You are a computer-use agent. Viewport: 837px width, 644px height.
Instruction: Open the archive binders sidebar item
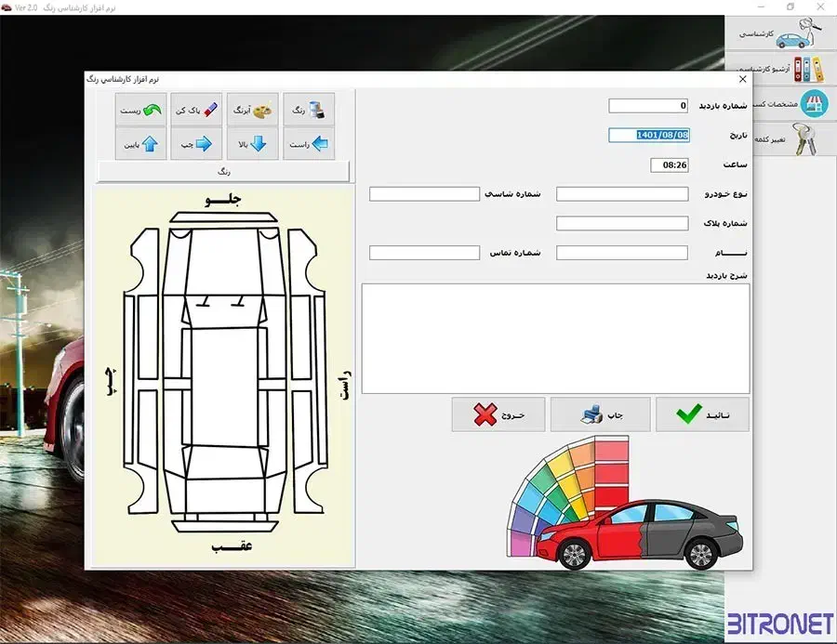[x=781, y=70]
